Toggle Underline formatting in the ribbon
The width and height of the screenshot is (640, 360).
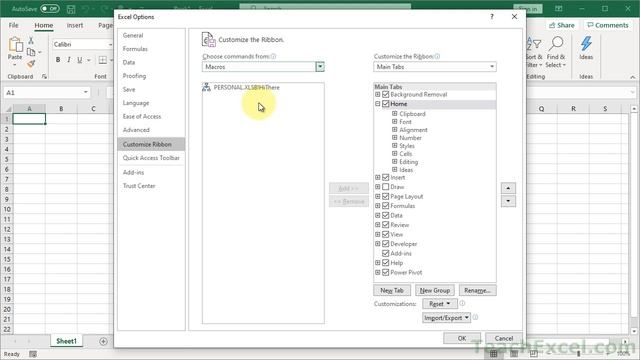click(x=80, y=60)
